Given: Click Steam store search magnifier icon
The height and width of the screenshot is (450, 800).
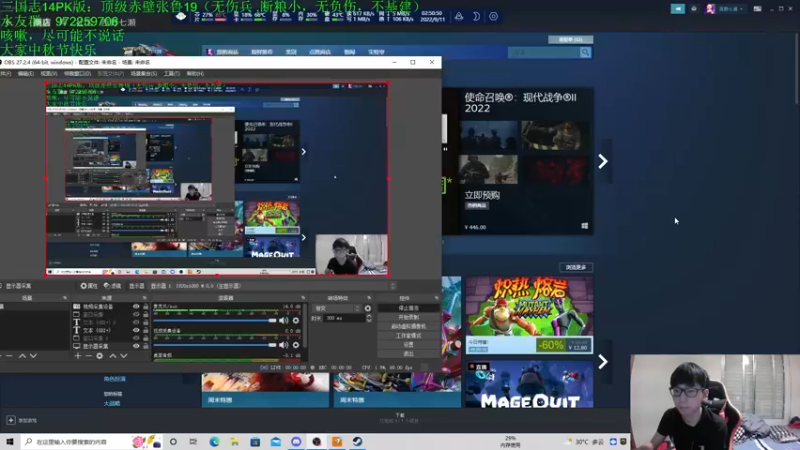Looking at the screenshot, I should (x=585, y=52).
